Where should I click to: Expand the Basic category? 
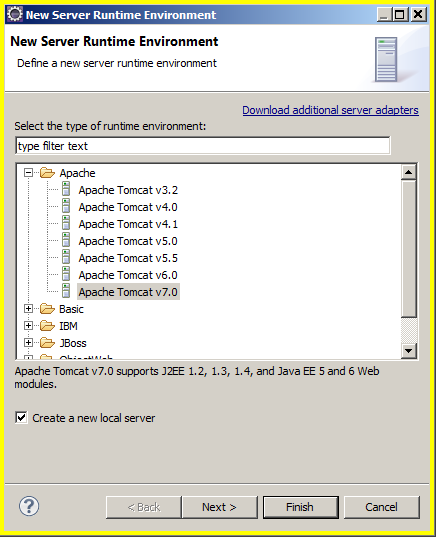tap(28, 309)
